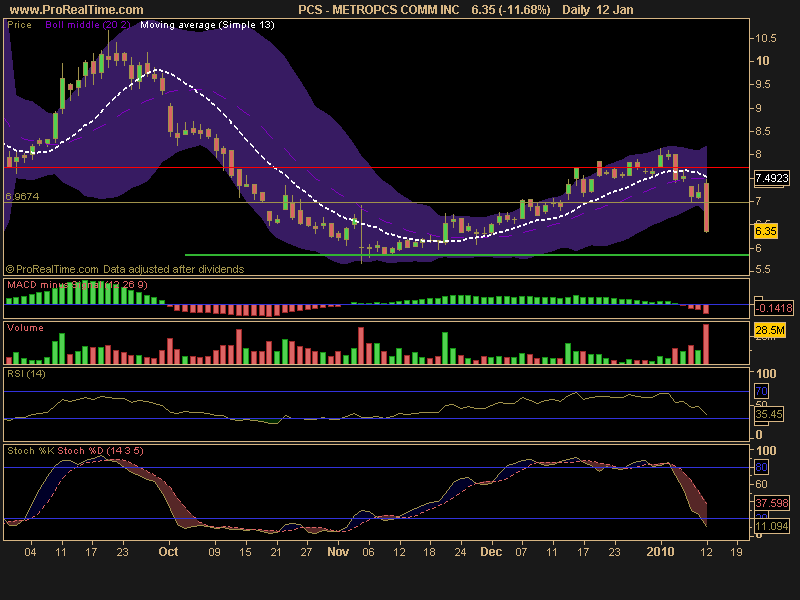Click the PCS - METROPCS COMM INC title

[x=379, y=10]
